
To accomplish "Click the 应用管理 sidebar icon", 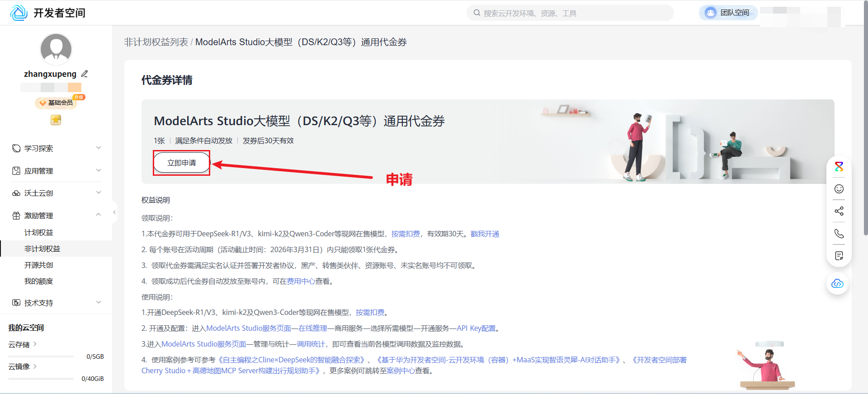I will coord(16,171).
